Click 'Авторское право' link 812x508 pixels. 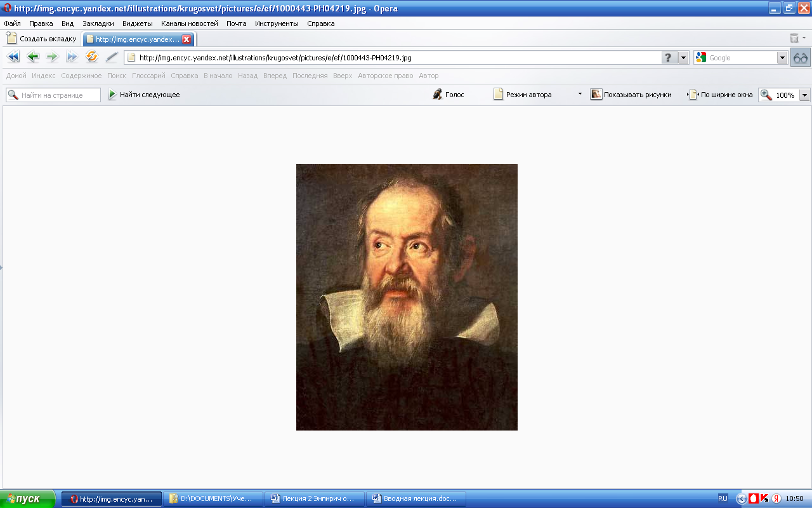386,76
